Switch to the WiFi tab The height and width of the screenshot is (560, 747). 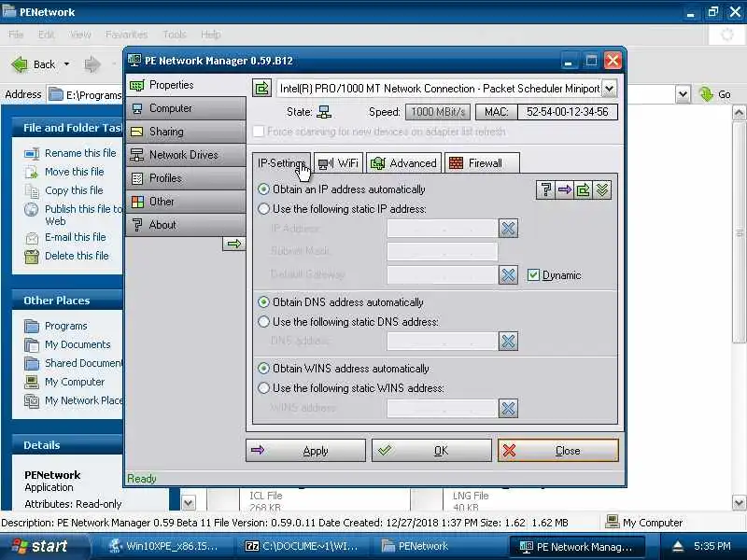click(x=338, y=163)
